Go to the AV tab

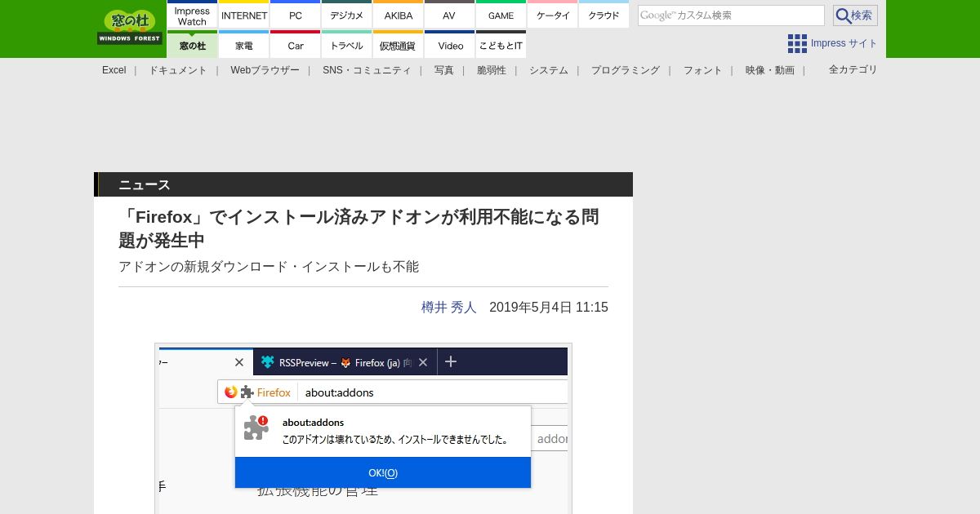[449, 16]
